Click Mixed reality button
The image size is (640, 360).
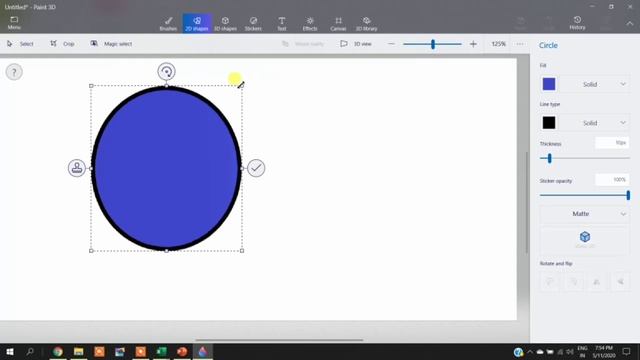[303, 44]
